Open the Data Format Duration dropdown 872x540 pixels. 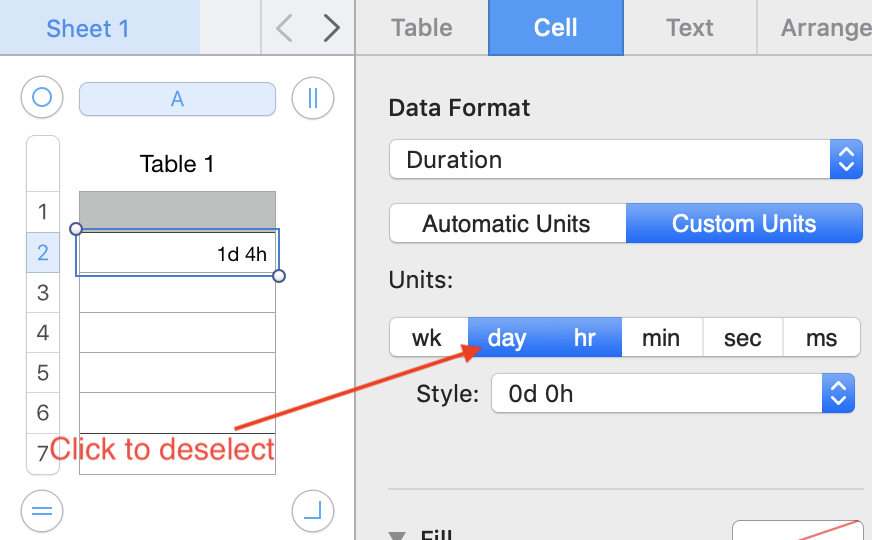tap(625, 160)
